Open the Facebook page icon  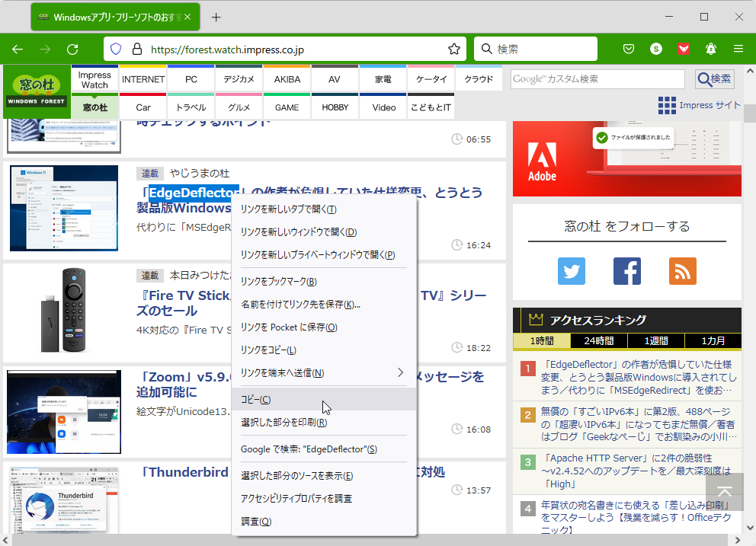[626, 270]
